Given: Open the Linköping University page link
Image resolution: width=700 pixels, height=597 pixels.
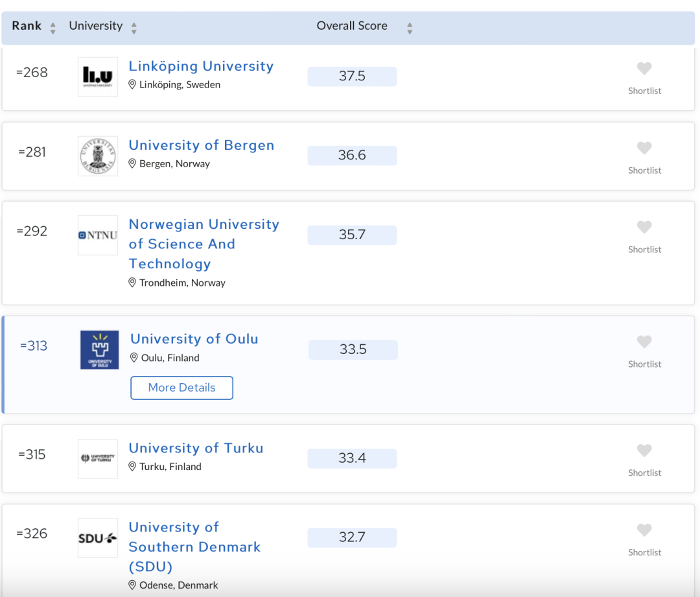Looking at the screenshot, I should (x=201, y=66).
